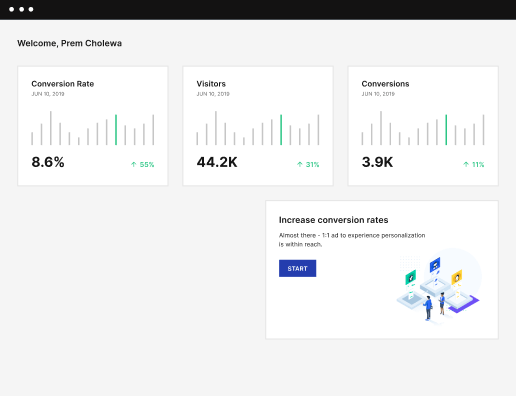Select green highlighted bar in Visitors chart

pyautogui.click(x=281, y=130)
